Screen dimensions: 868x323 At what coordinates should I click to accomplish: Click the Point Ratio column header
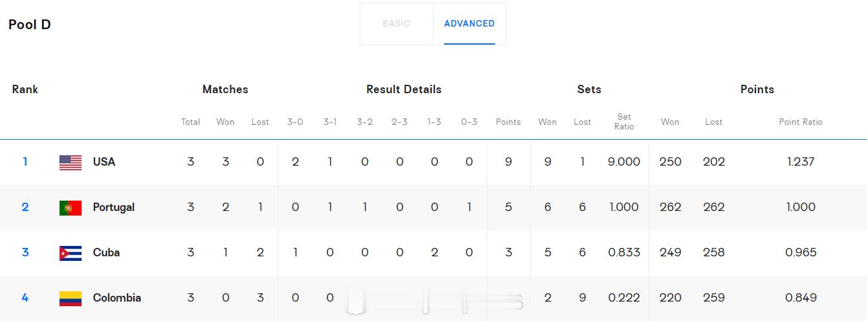pyautogui.click(x=801, y=122)
